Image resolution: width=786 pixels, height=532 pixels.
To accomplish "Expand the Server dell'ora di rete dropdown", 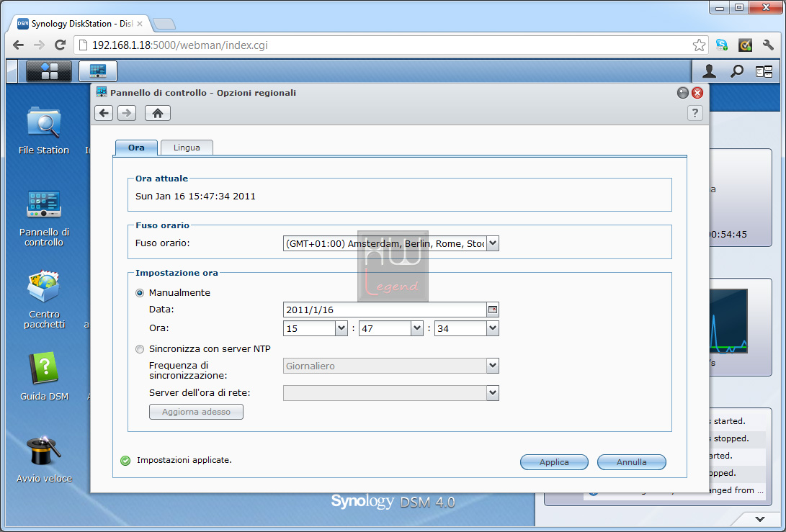I will (x=493, y=393).
